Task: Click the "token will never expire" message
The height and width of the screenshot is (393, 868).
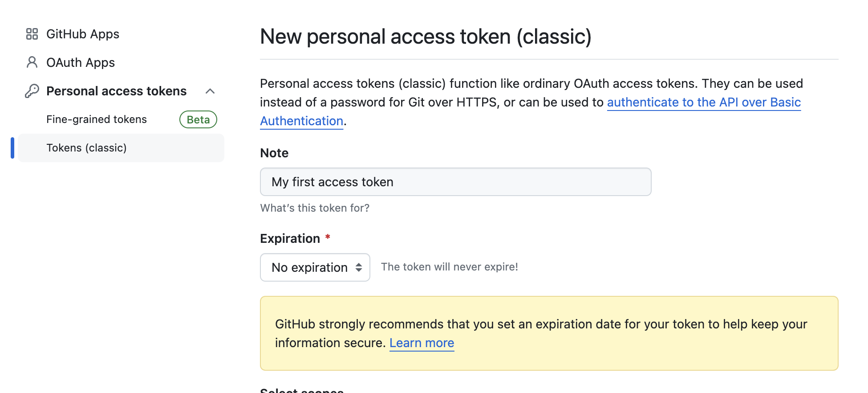Action: (x=449, y=267)
